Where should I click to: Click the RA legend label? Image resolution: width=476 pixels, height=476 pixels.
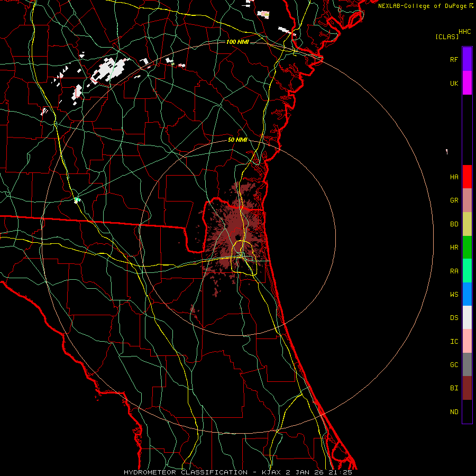click(454, 271)
